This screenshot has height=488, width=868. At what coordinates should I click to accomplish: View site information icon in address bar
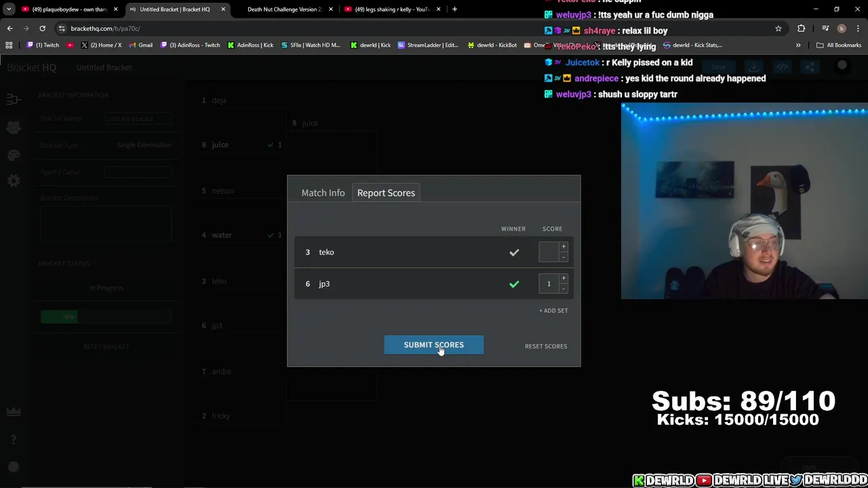point(62,28)
